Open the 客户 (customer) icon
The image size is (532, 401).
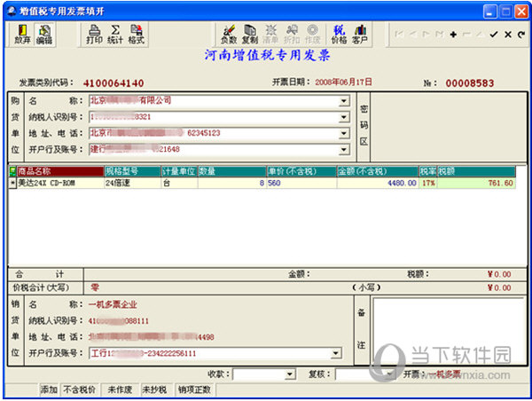coord(360,35)
